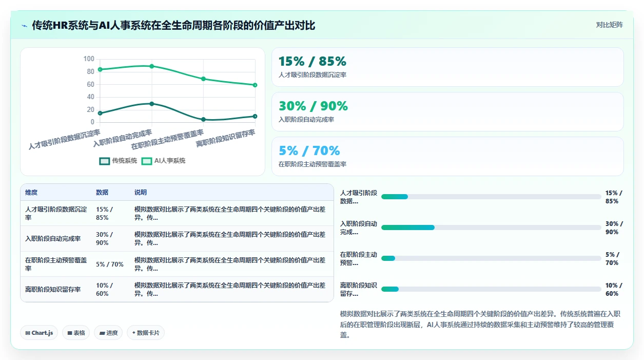Viewport: 644px width, 360px height.
Task: Click the 人才吸引阶段 progress bar
Action: click(491, 197)
